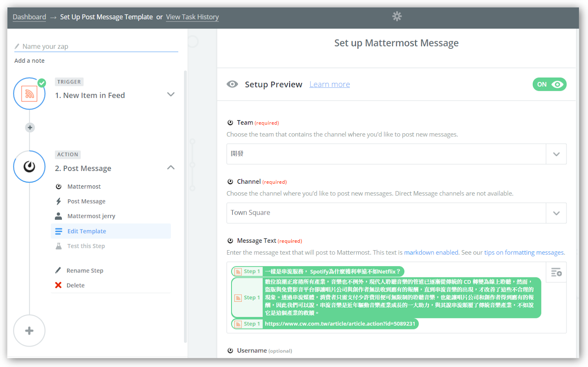Click the article URL Step 1 pill
Viewport: 588px width, 367px height.
[x=325, y=324]
